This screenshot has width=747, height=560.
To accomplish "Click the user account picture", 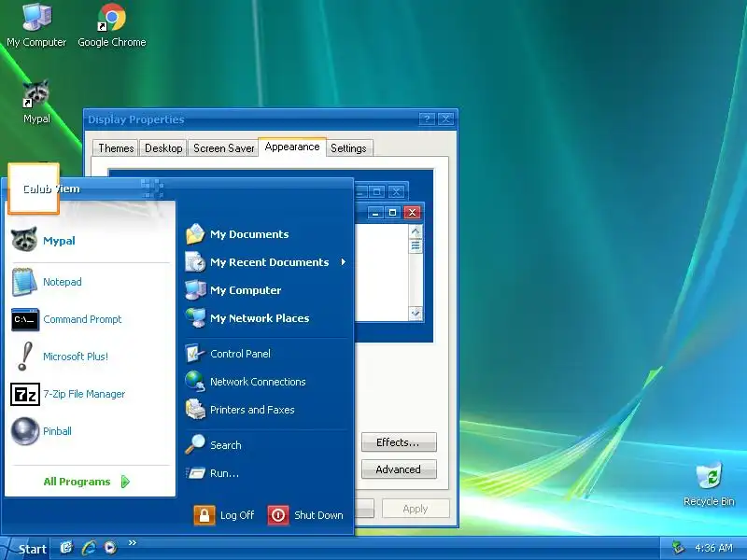I will click(x=34, y=189).
